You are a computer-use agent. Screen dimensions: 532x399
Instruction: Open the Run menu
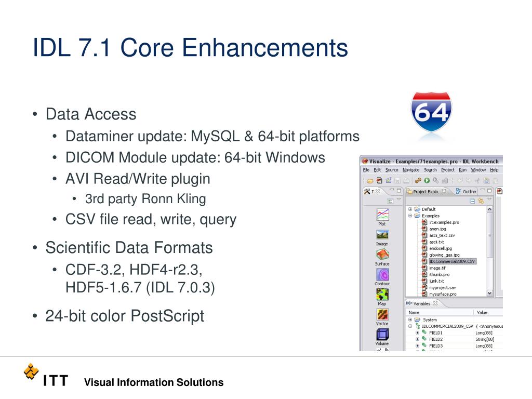click(462, 170)
